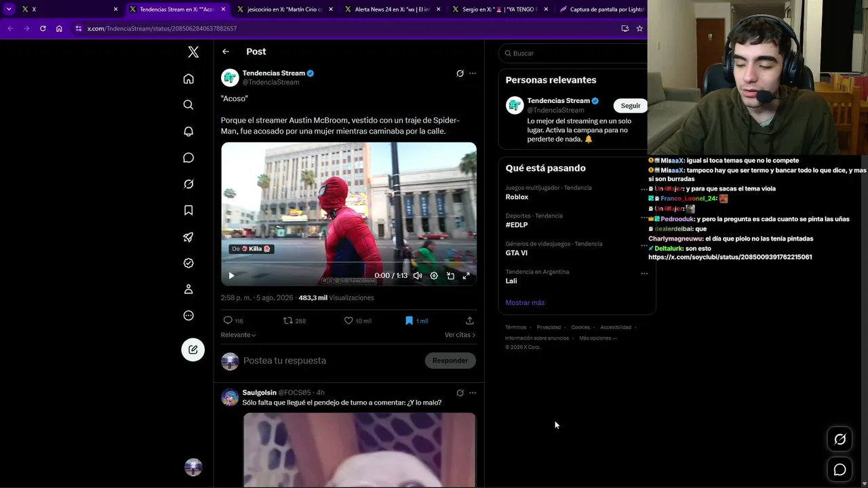Close the Tendencias Stream en X tab
The image size is (868, 488).
coord(223,9)
